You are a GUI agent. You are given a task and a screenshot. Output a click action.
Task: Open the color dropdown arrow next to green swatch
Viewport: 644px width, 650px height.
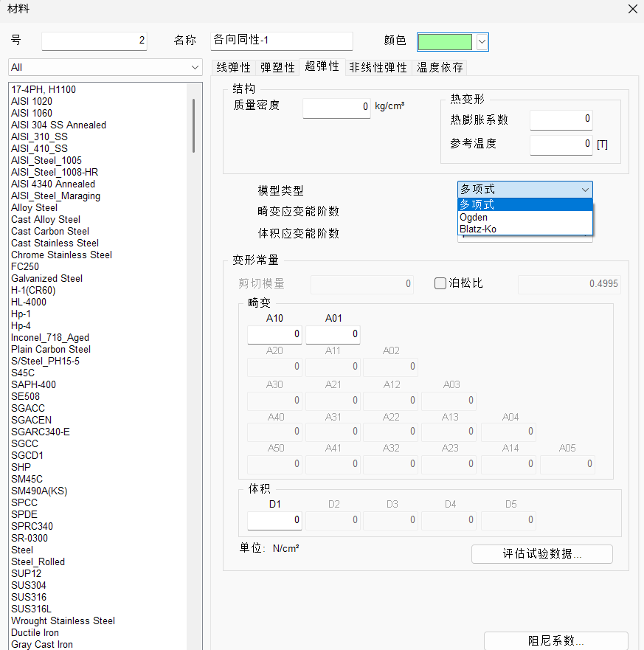(x=482, y=42)
